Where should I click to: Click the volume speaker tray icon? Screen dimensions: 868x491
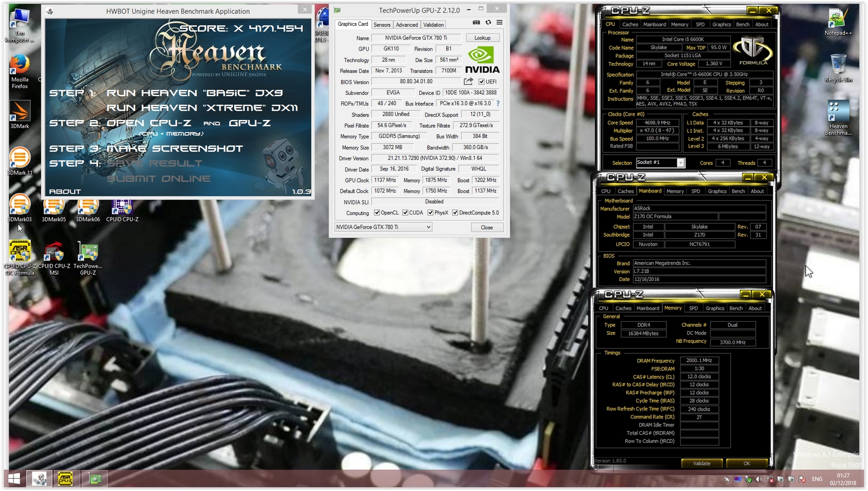[x=758, y=479]
